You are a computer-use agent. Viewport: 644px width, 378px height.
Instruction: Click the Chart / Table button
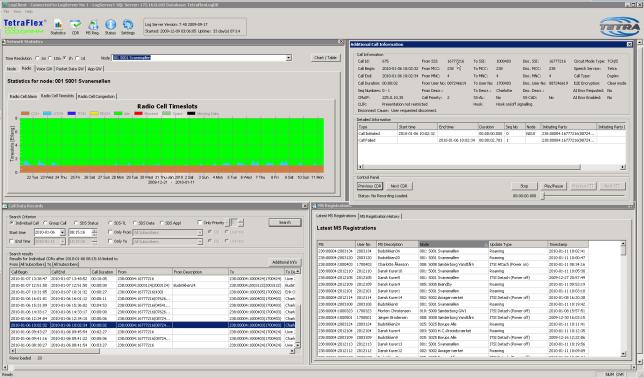point(325,58)
